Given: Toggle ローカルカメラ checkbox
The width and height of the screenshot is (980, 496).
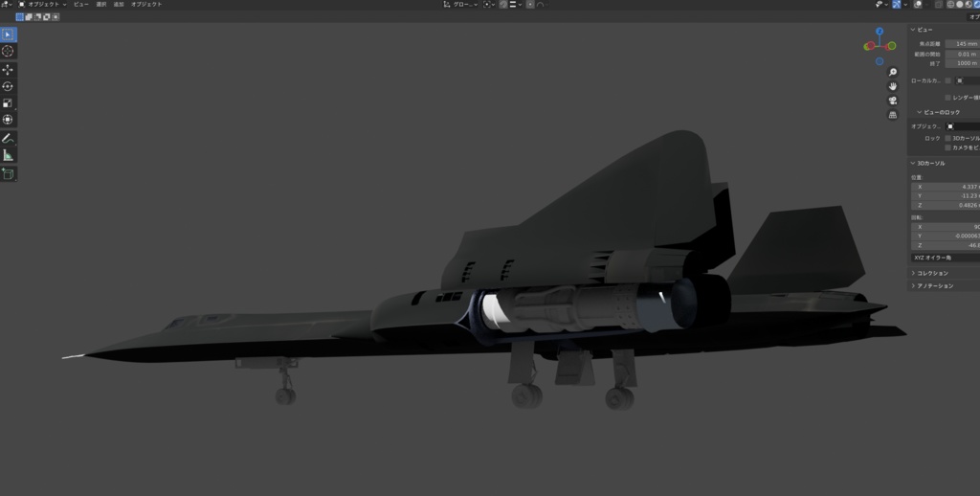Looking at the screenshot, I should pos(948,80).
